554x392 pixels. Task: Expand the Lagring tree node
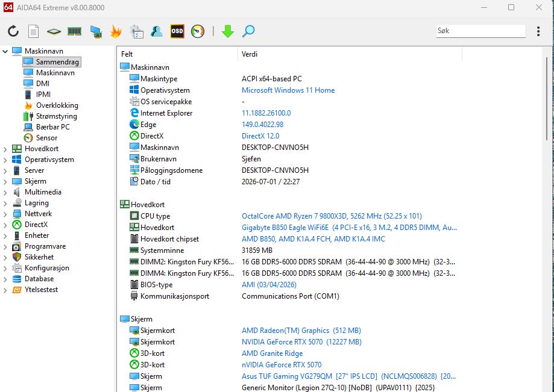[x=5, y=204]
